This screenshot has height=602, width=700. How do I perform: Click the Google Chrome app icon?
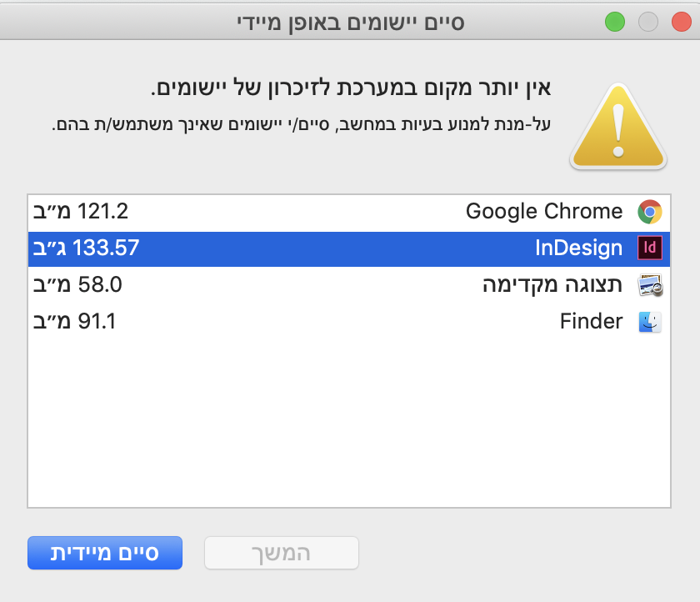(x=649, y=212)
